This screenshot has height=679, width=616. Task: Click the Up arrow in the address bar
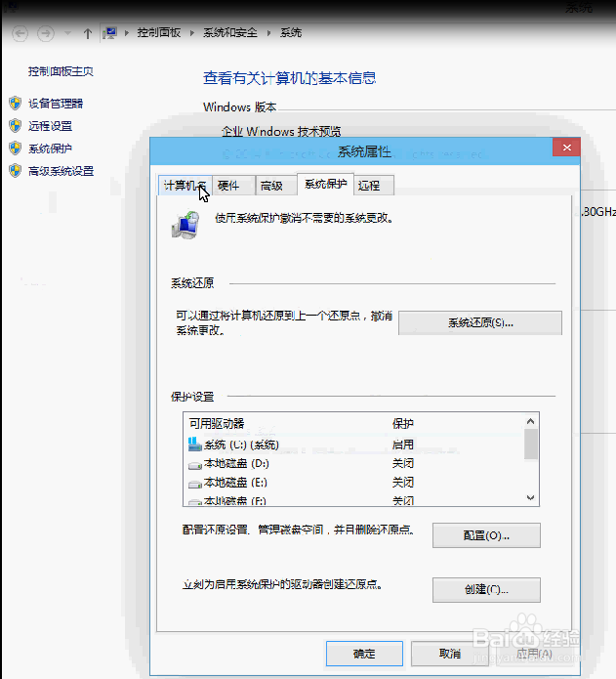[x=88, y=33]
